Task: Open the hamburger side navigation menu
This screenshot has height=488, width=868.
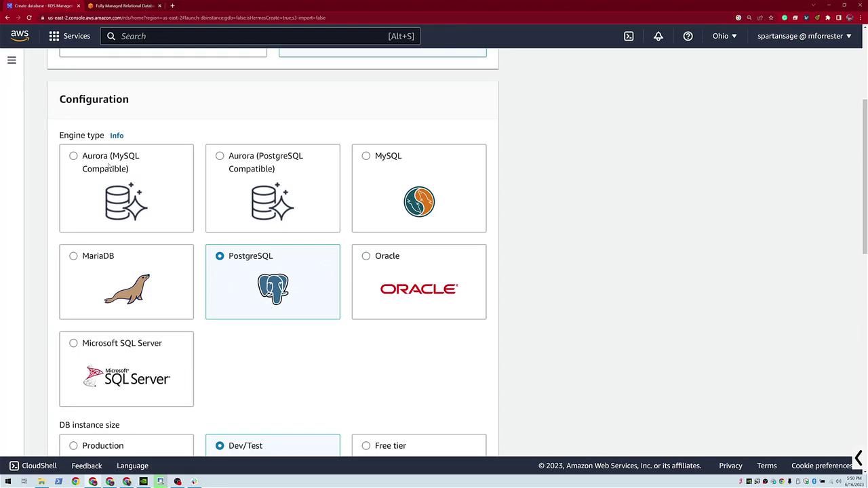Action: tap(12, 60)
